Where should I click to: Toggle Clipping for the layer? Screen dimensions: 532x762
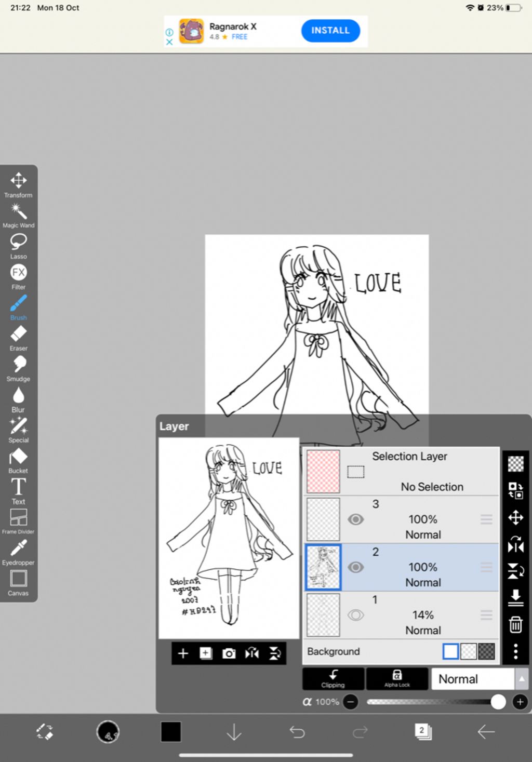(333, 679)
